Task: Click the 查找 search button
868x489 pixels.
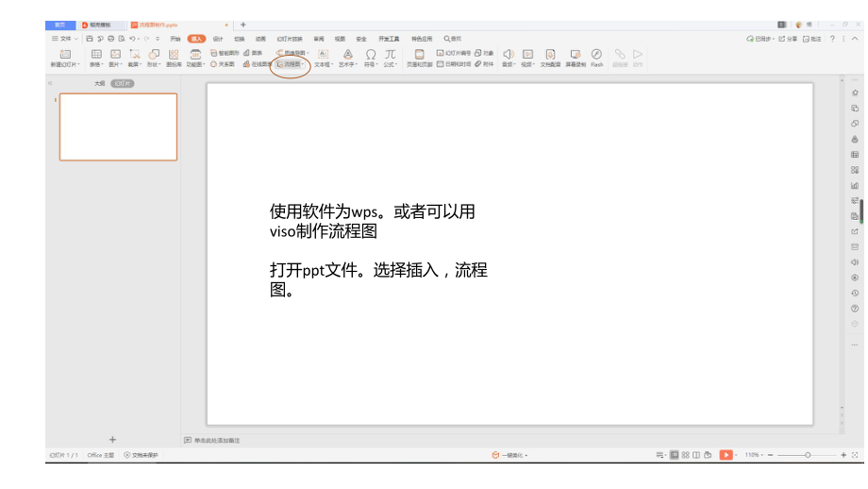Action: click(x=452, y=39)
